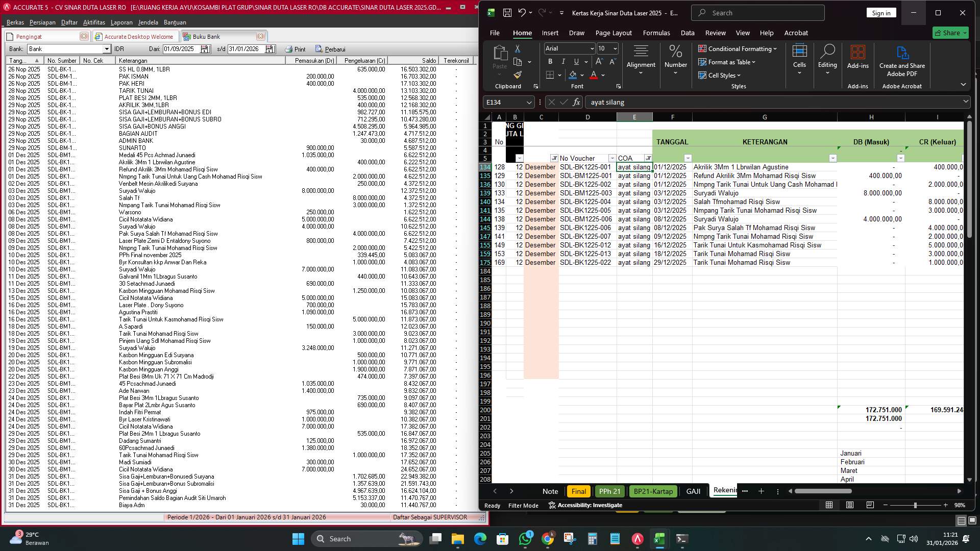Switch to Page Break Preview in the status bar
Image resolution: width=980 pixels, height=551 pixels.
870,505
